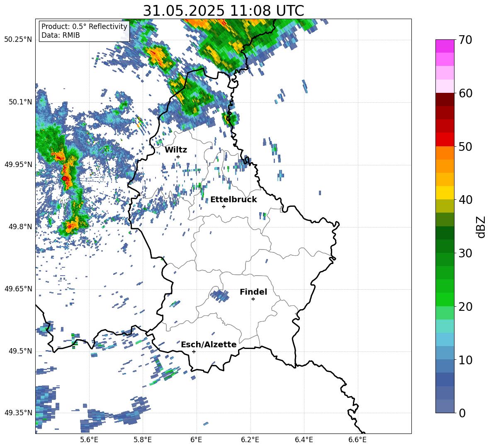Select the Esch/Alzette city label
The width and height of the screenshot is (491, 448).
(x=209, y=344)
